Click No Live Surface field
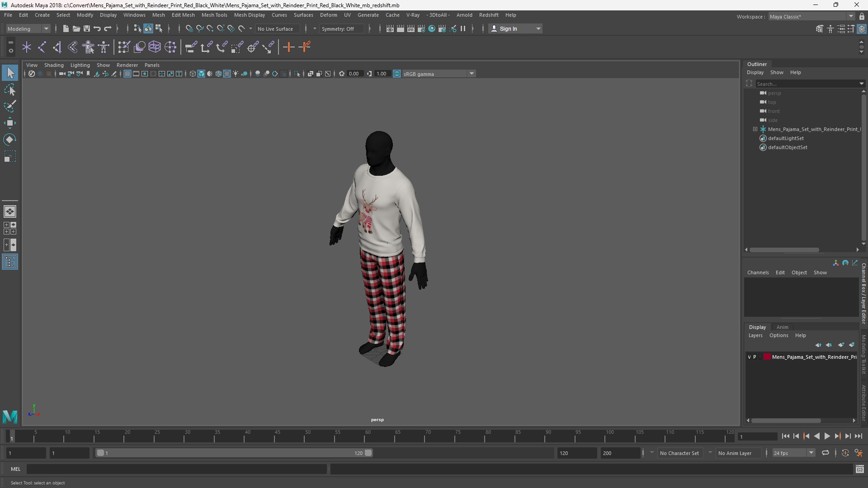Screen dimensions: 868x488 point(277,29)
